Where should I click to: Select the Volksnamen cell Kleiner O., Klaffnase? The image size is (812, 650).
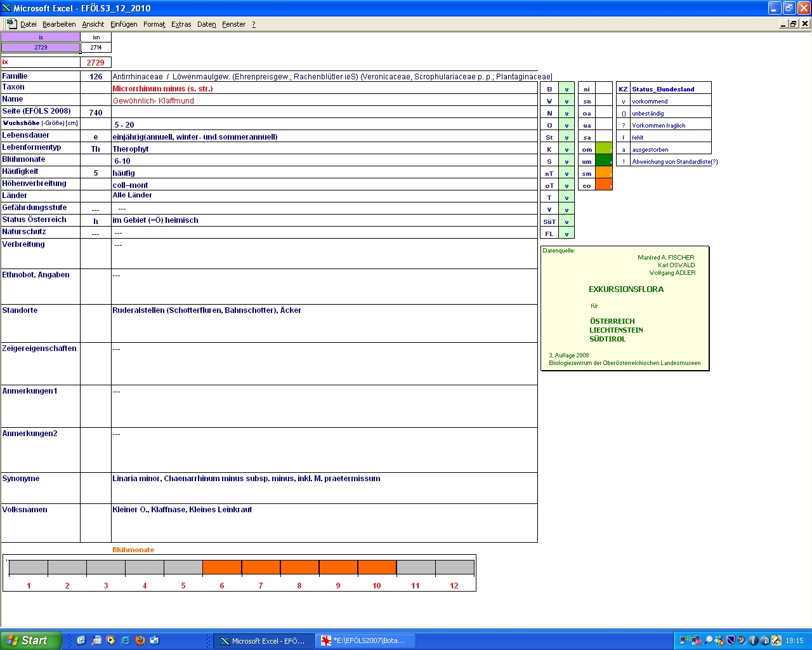(324, 522)
